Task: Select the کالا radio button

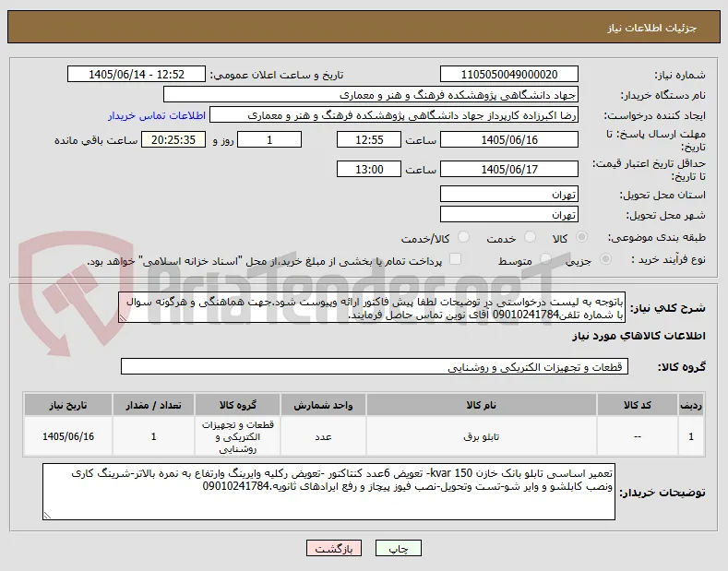Action: pyautogui.click(x=581, y=237)
